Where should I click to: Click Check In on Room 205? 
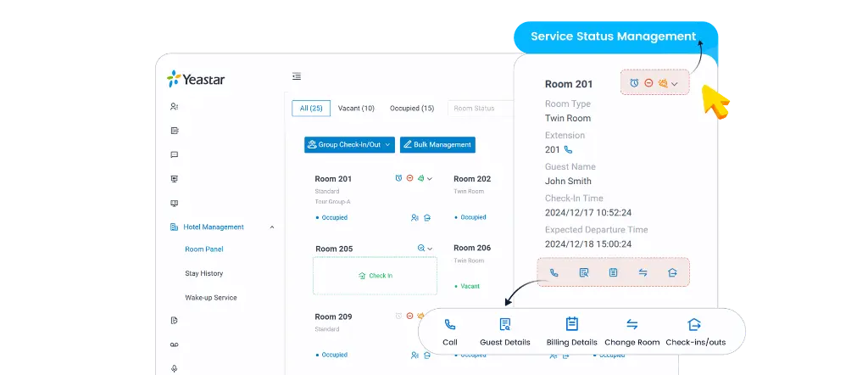point(376,275)
